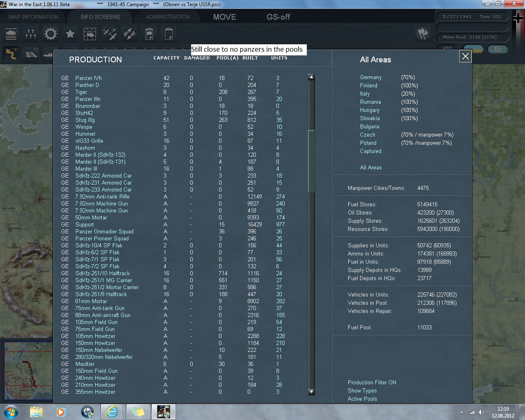Click the production list scroll-up arrow
This screenshot has width=525, height=420.
pyautogui.click(x=311, y=77)
